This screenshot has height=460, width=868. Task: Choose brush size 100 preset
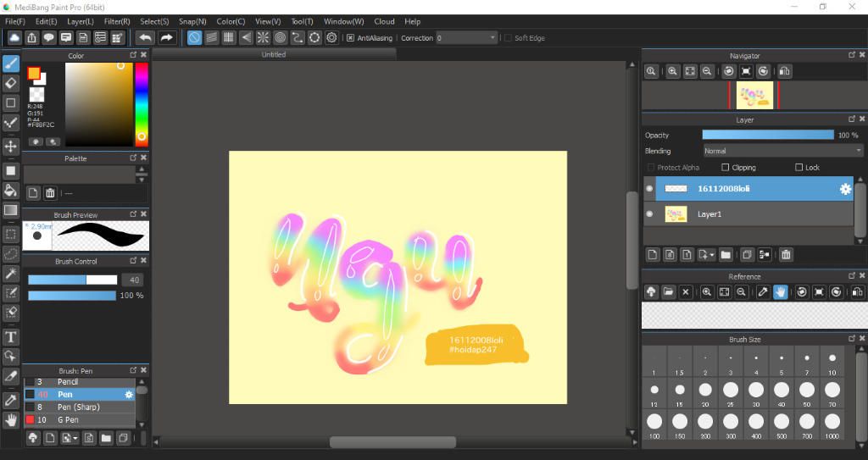pyautogui.click(x=654, y=424)
